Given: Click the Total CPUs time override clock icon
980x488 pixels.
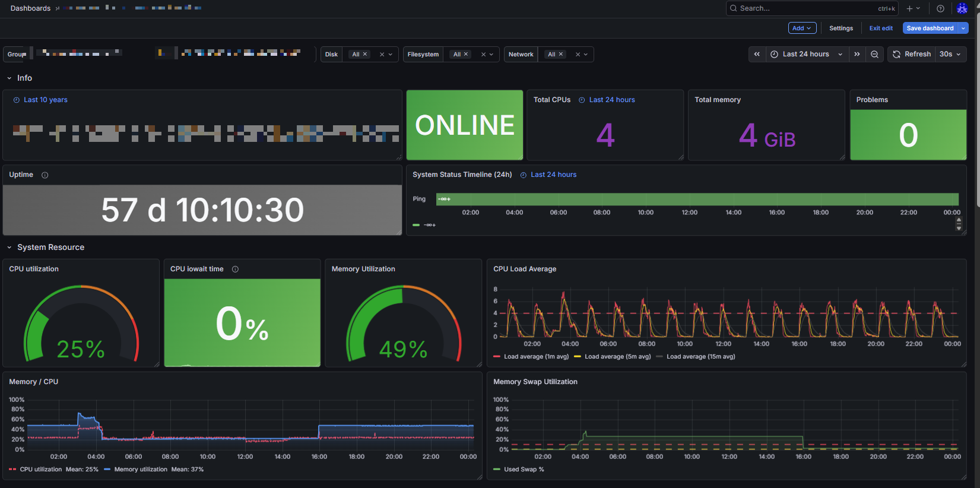Looking at the screenshot, I should (582, 100).
